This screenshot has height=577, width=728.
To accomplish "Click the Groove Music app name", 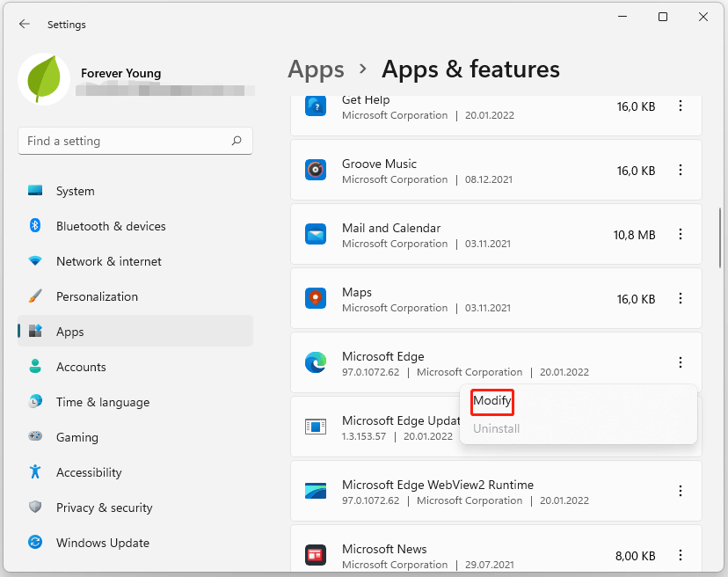I will (379, 164).
